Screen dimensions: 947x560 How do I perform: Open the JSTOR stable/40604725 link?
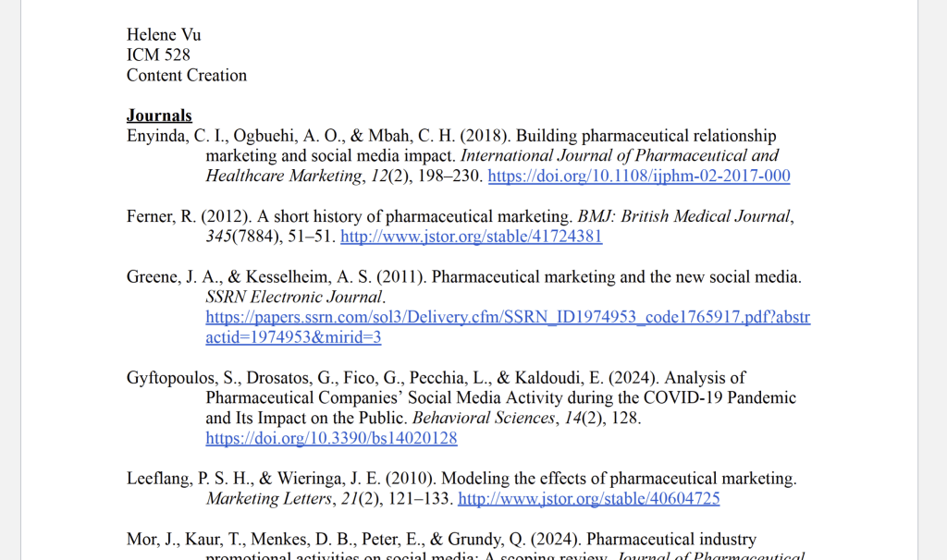588,499
